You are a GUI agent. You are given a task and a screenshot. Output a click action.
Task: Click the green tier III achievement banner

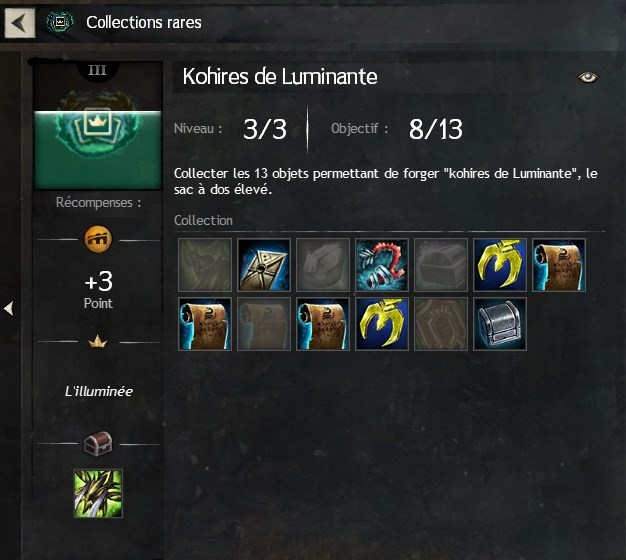click(98, 125)
